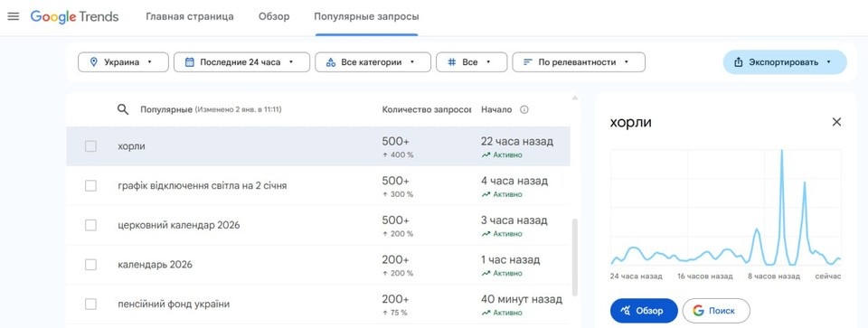
Task: Click the 8 часов назад chart axis label
Action: point(773,276)
